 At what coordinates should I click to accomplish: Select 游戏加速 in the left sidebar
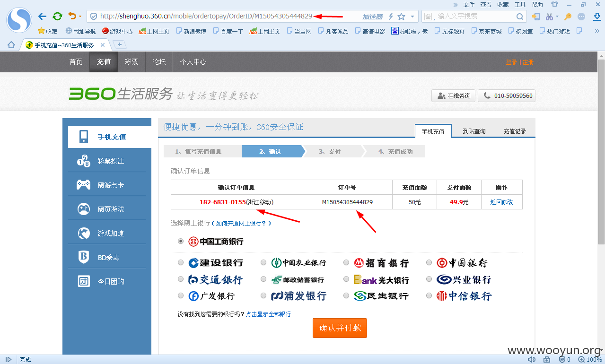tap(107, 233)
